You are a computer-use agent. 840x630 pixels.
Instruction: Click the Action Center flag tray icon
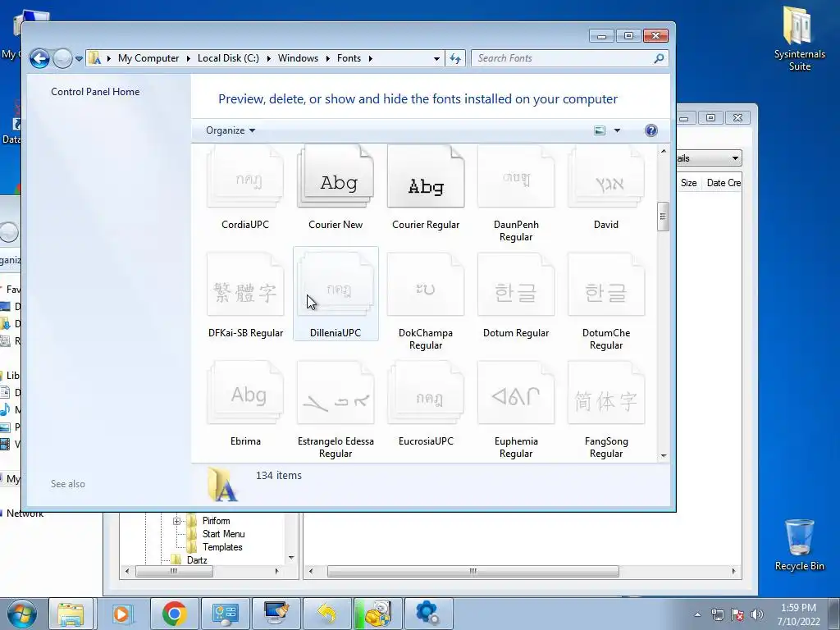[x=737, y=614]
